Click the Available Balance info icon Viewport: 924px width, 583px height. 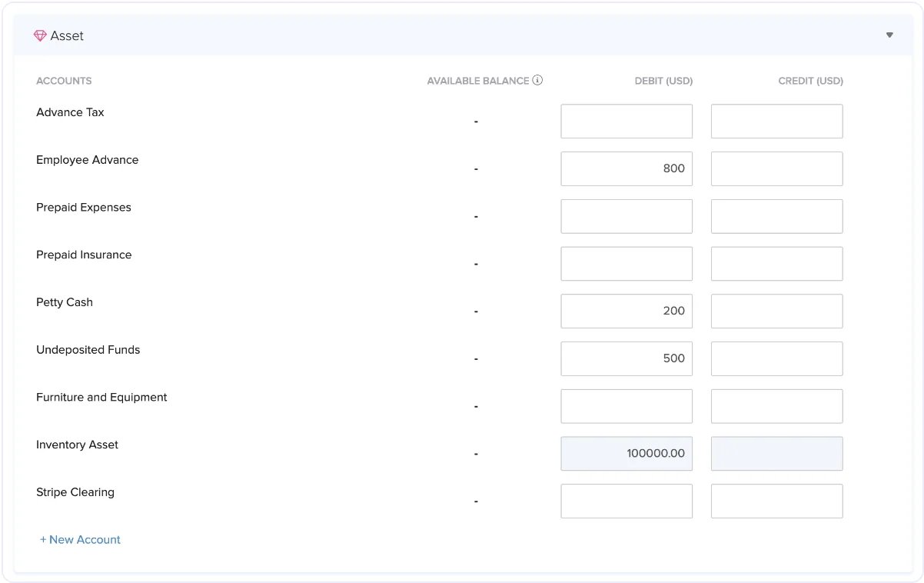[x=537, y=80]
